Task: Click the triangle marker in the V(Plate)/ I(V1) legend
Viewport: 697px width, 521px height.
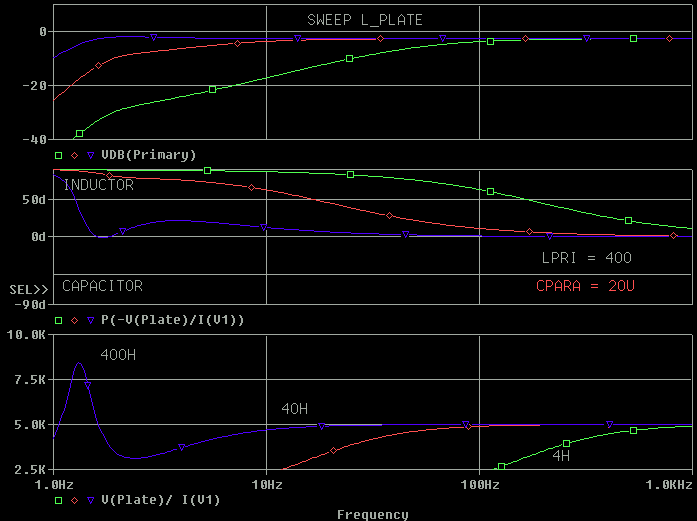Action: pyautogui.click(x=91, y=499)
